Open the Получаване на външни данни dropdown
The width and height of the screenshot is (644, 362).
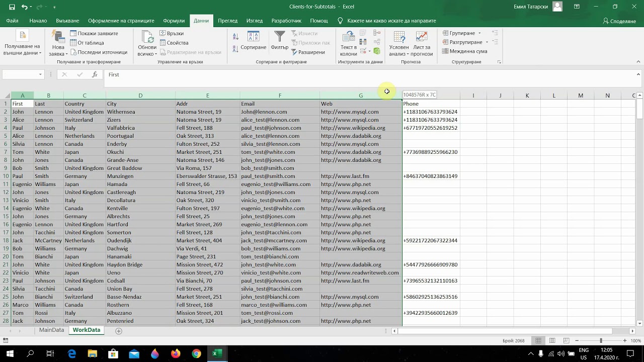tap(22, 44)
